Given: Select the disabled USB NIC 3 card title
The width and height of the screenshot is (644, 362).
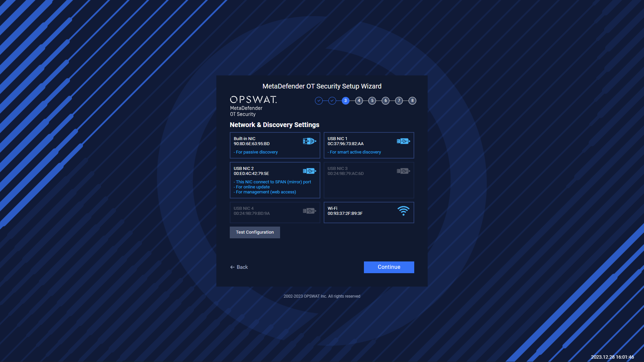Looking at the screenshot, I should coord(337,169).
